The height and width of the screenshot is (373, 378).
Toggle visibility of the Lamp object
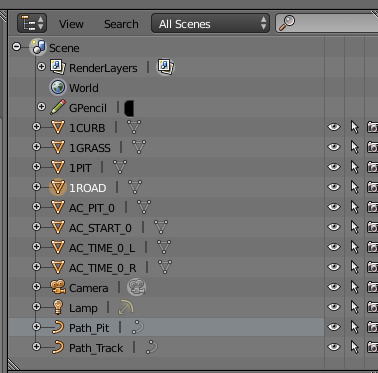334,307
